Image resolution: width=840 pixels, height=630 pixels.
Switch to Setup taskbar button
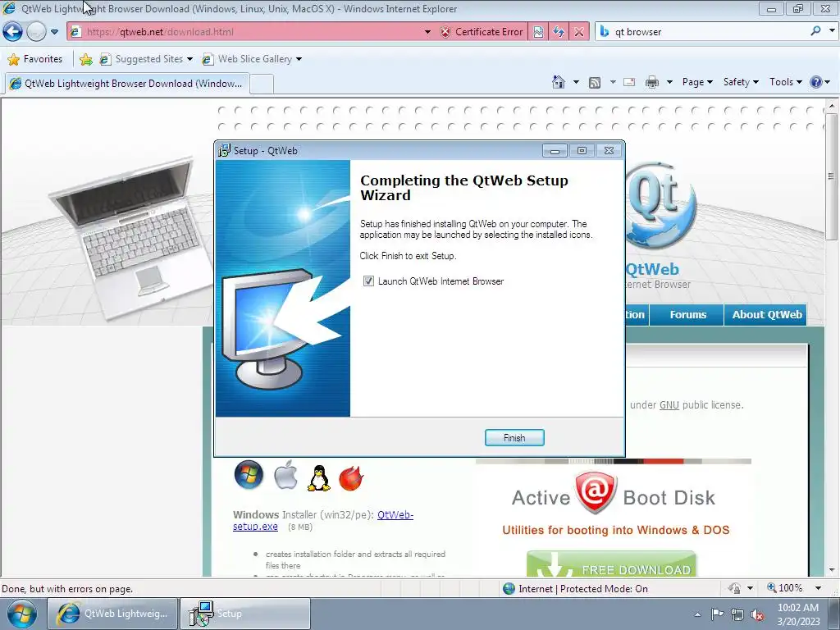pos(244,614)
